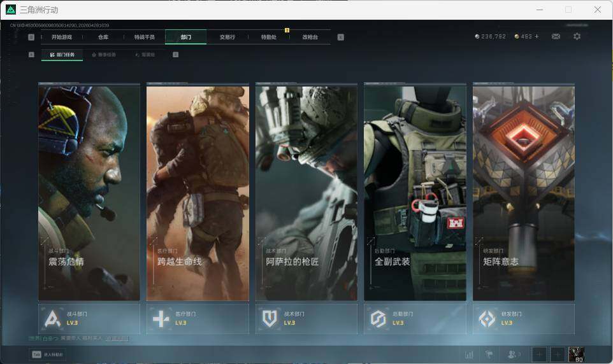Click the world chat message line
The height and width of the screenshot is (364, 613).
pyautogui.click(x=78, y=338)
